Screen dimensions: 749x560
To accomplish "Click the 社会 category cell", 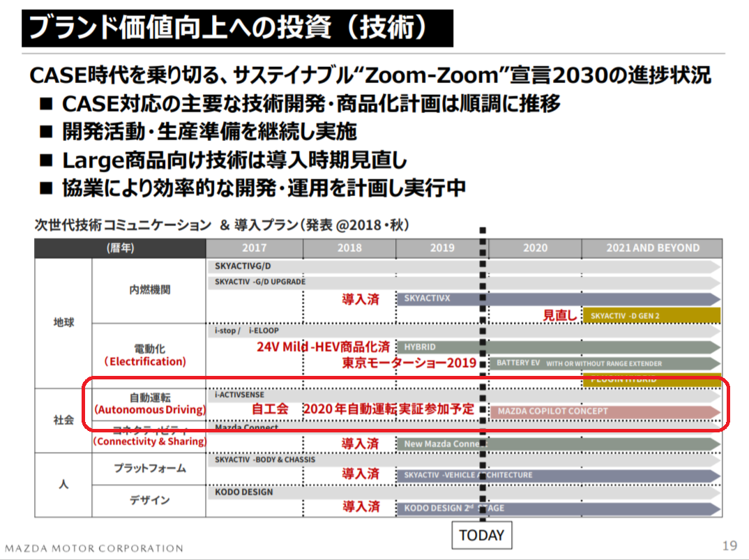I will (63, 420).
